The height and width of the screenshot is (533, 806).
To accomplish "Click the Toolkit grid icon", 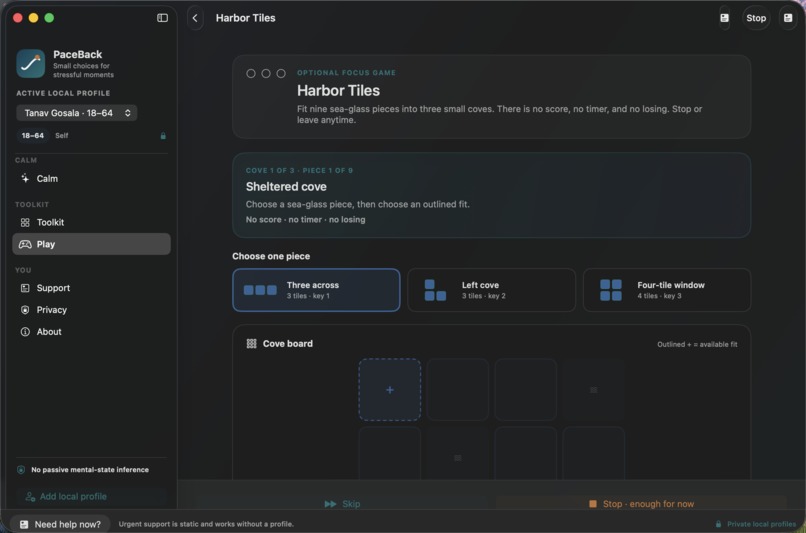I will [25, 222].
